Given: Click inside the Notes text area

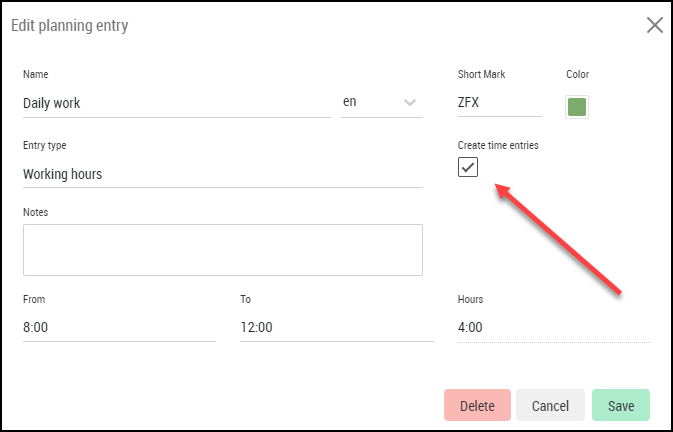Looking at the screenshot, I should pyautogui.click(x=223, y=250).
